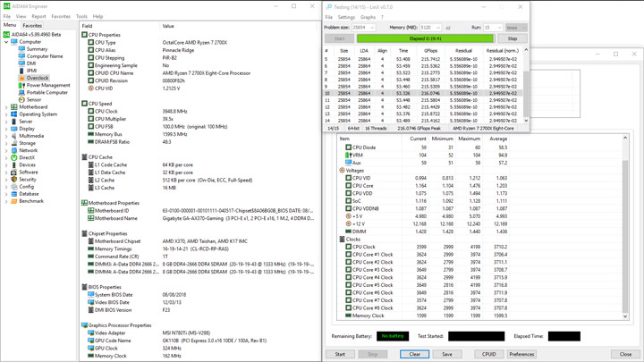Open Preferences in stability window
The height and width of the screenshot is (362, 644).
pyautogui.click(x=521, y=354)
